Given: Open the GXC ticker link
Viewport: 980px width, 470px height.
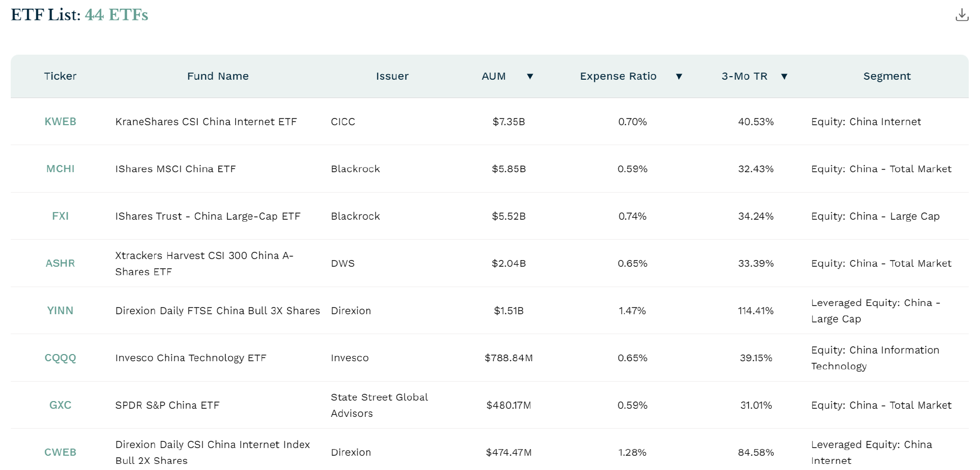Looking at the screenshot, I should click(x=60, y=405).
